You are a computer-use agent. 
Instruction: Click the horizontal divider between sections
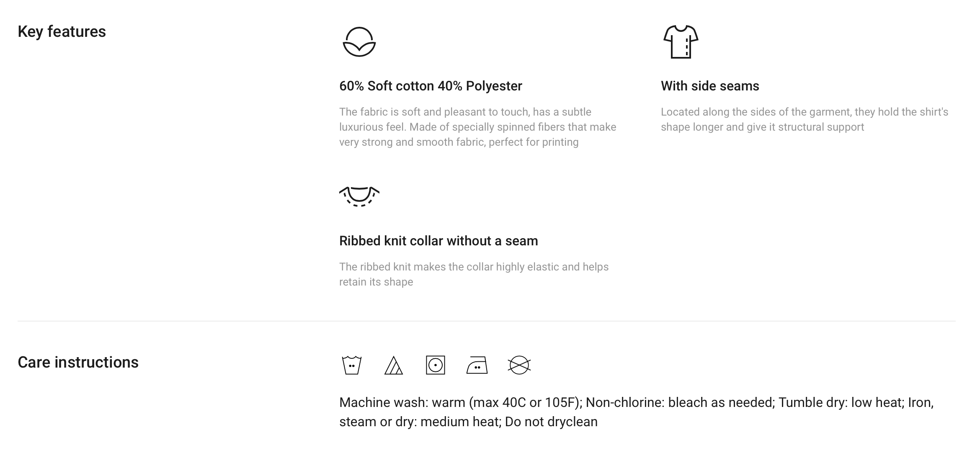[x=486, y=321]
